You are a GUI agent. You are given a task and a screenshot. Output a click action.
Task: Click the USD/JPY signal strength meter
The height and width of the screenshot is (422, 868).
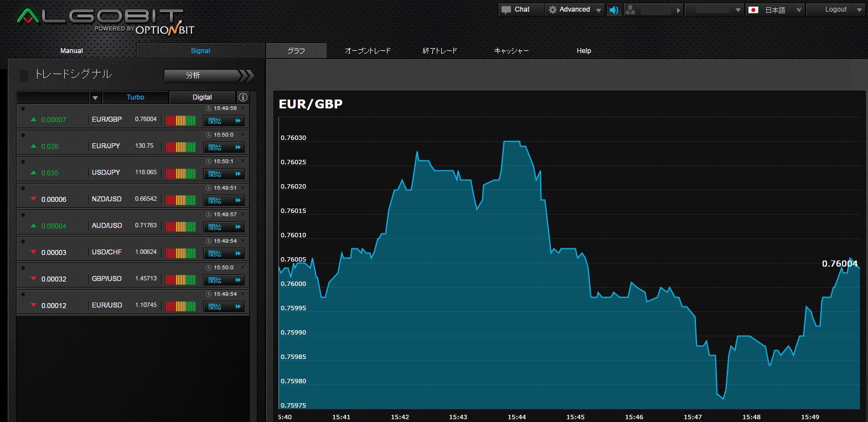click(181, 174)
